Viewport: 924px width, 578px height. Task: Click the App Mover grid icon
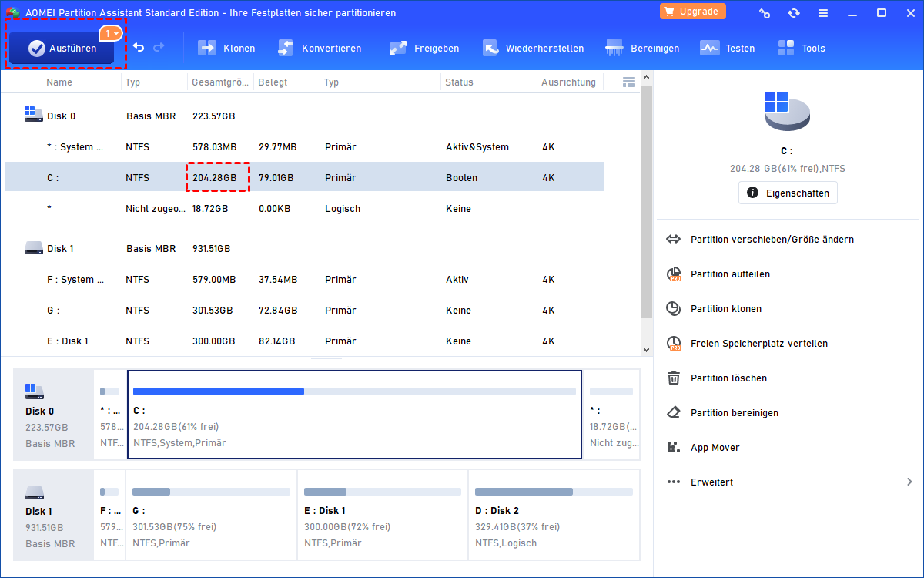click(x=674, y=448)
